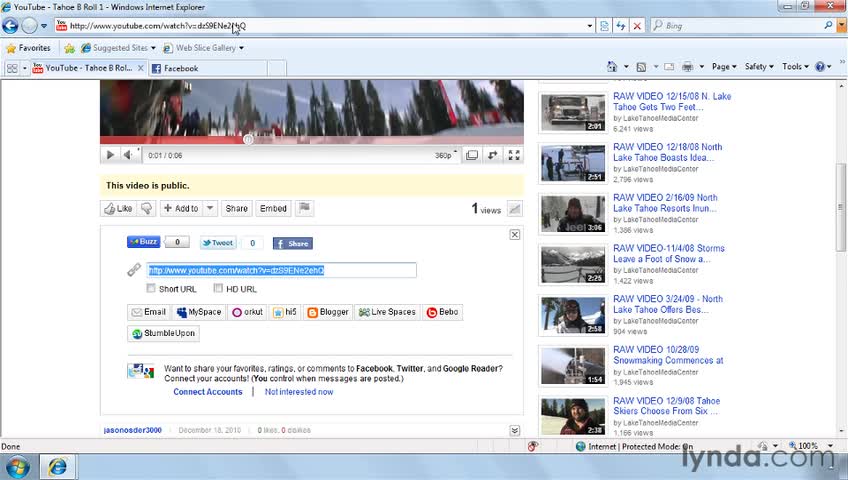Image resolution: width=848 pixels, height=480 pixels.
Task: Play the video with the play button
Action: point(110,155)
